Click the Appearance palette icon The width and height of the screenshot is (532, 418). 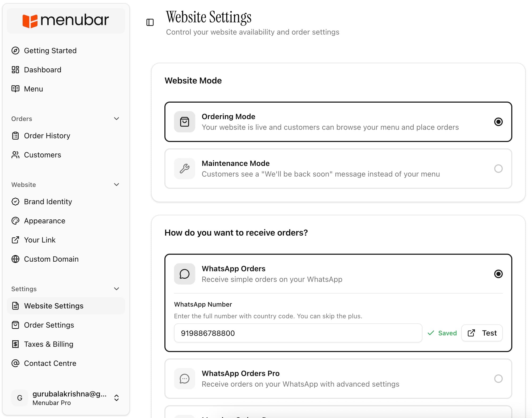click(15, 221)
